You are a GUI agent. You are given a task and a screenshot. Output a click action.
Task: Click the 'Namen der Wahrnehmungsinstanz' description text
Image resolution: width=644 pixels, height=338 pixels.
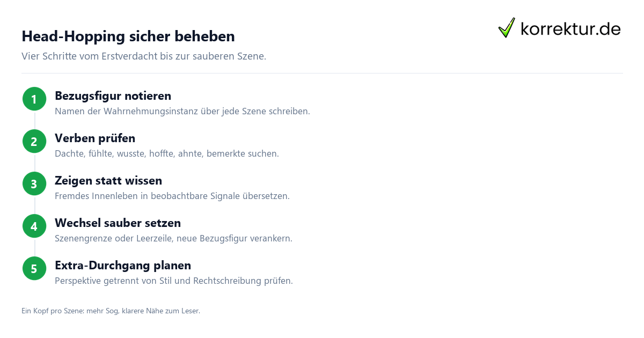click(x=182, y=112)
